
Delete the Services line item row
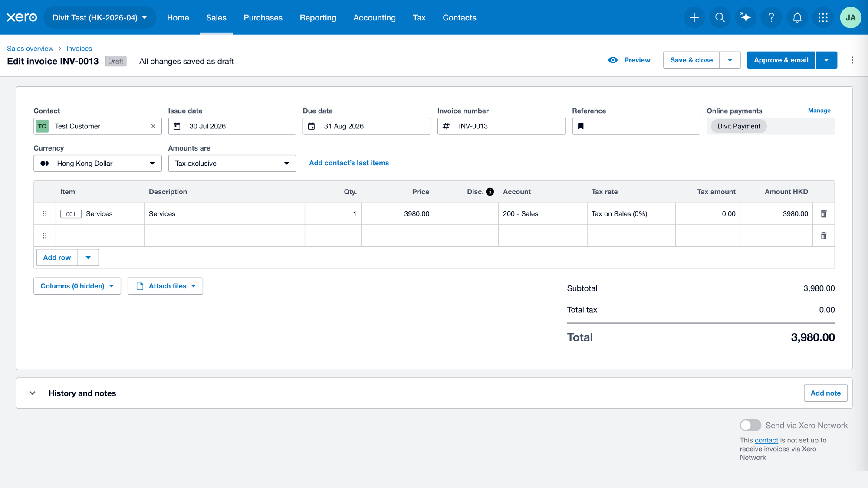click(x=824, y=214)
